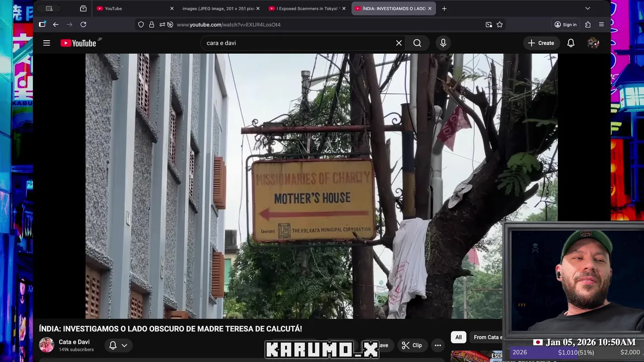
Task: Open the browser extensions puzzle icon
Action: [x=588, y=25]
